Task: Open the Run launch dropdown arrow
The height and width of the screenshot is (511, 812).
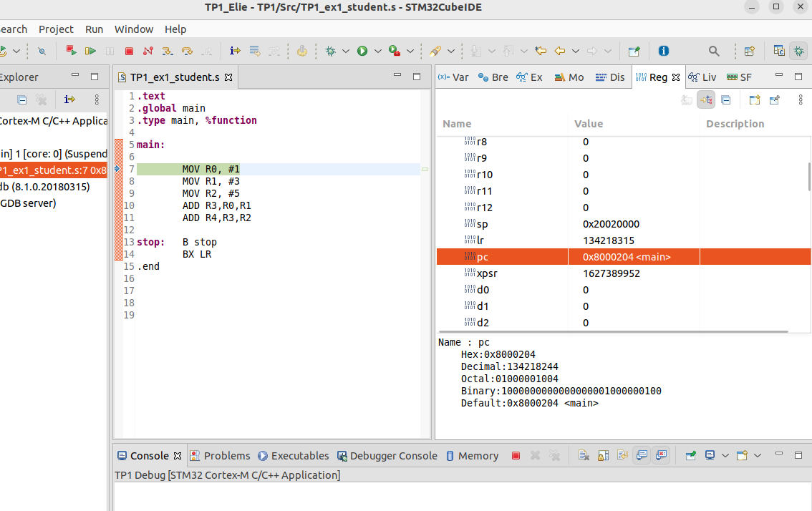Action: click(377, 51)
